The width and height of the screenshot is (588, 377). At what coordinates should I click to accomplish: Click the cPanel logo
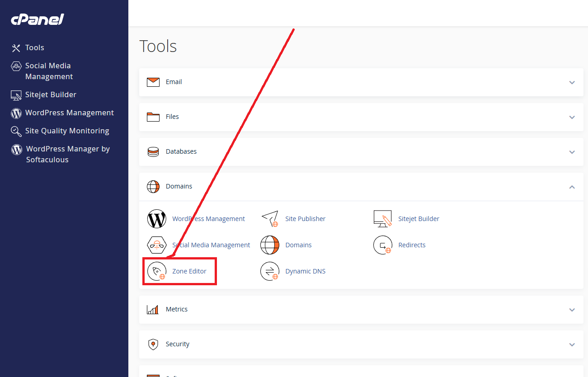coord(38,19)
